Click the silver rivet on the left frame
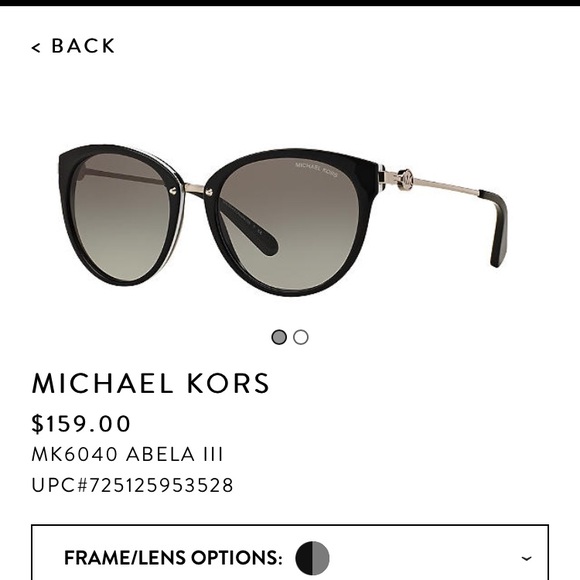The width and height of the screenshot is (580, 580). [x=173, y=191]
